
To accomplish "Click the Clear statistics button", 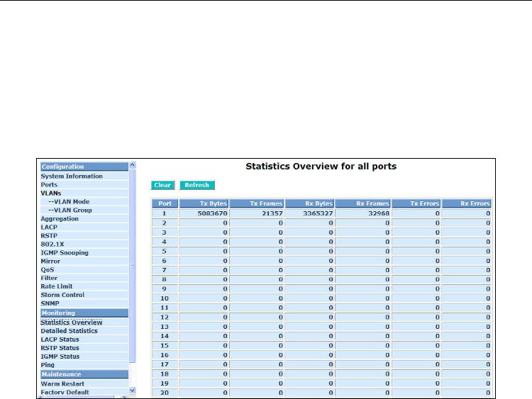I will click(x=162, y=185).
